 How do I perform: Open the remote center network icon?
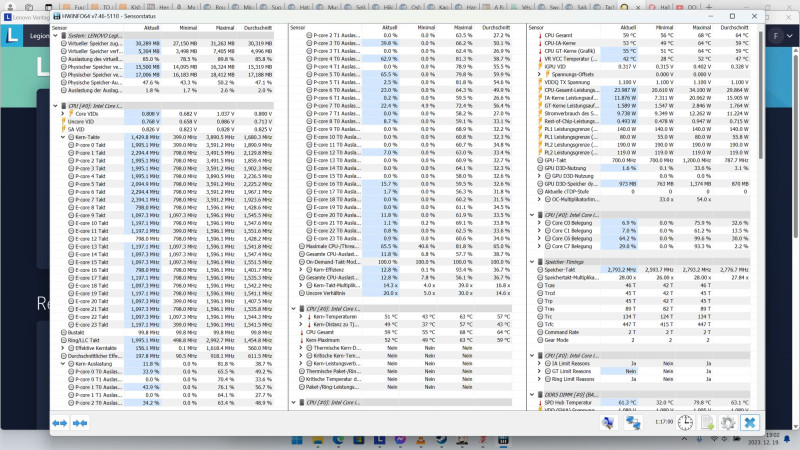click(x=608, y=422)
